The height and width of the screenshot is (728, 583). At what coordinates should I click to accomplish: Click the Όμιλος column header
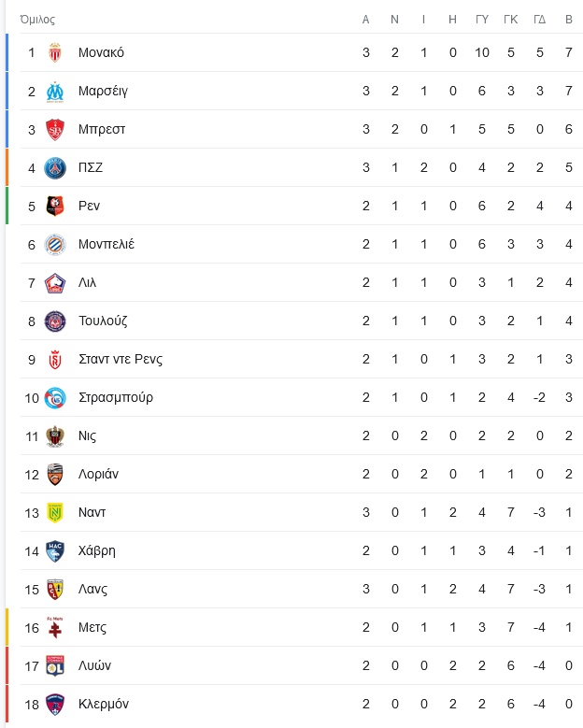coord(37,20)
